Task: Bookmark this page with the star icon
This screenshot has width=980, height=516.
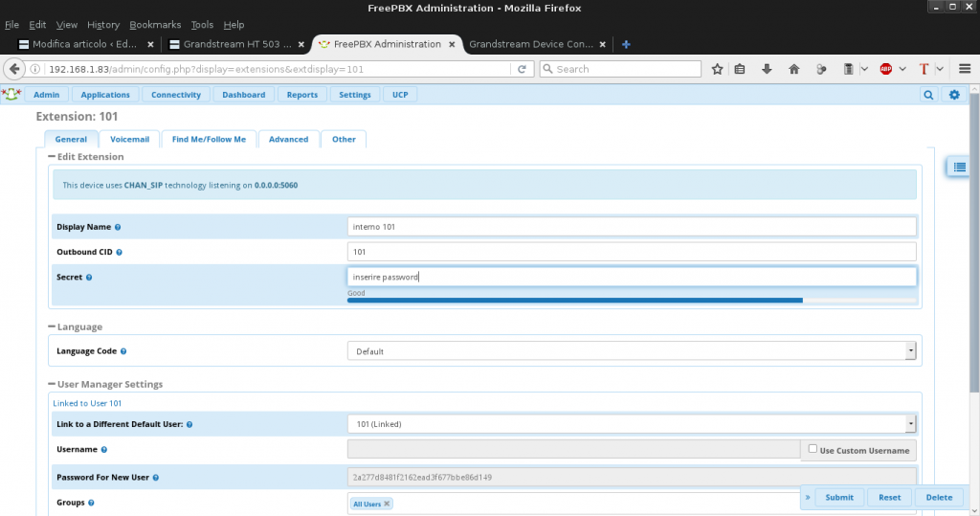Action: click(x=717, y=69)
